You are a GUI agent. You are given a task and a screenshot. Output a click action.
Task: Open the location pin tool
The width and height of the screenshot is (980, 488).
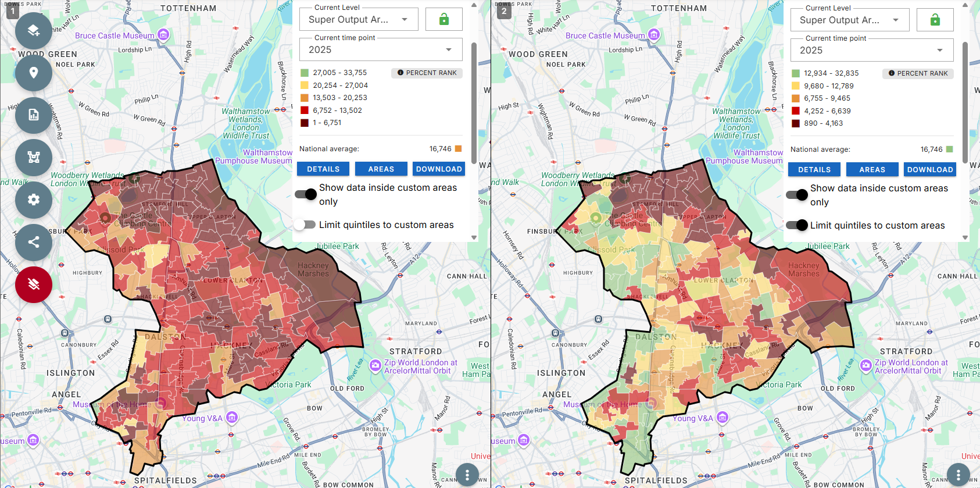click(34, 73)
